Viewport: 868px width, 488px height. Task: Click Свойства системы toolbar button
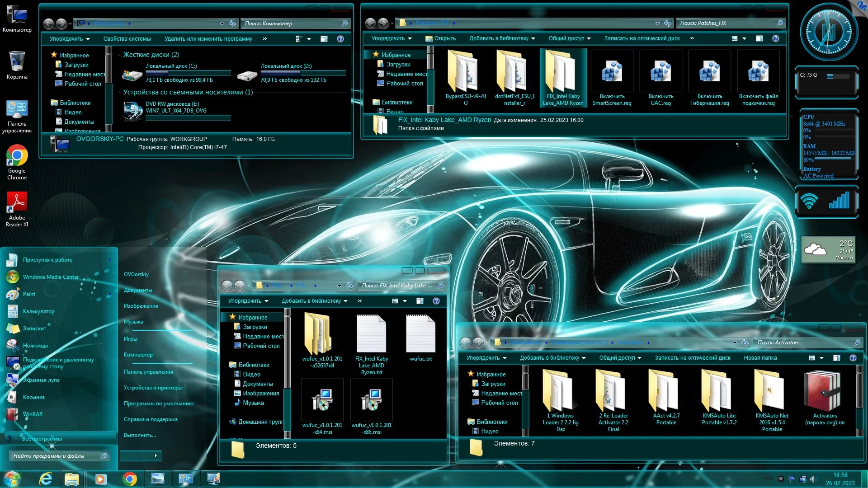point(127,39)
